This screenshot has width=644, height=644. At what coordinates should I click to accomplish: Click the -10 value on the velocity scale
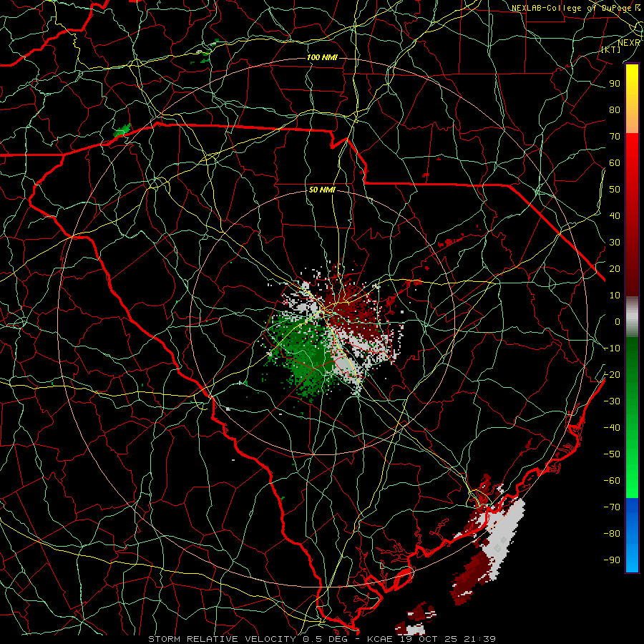coord(612,348)
